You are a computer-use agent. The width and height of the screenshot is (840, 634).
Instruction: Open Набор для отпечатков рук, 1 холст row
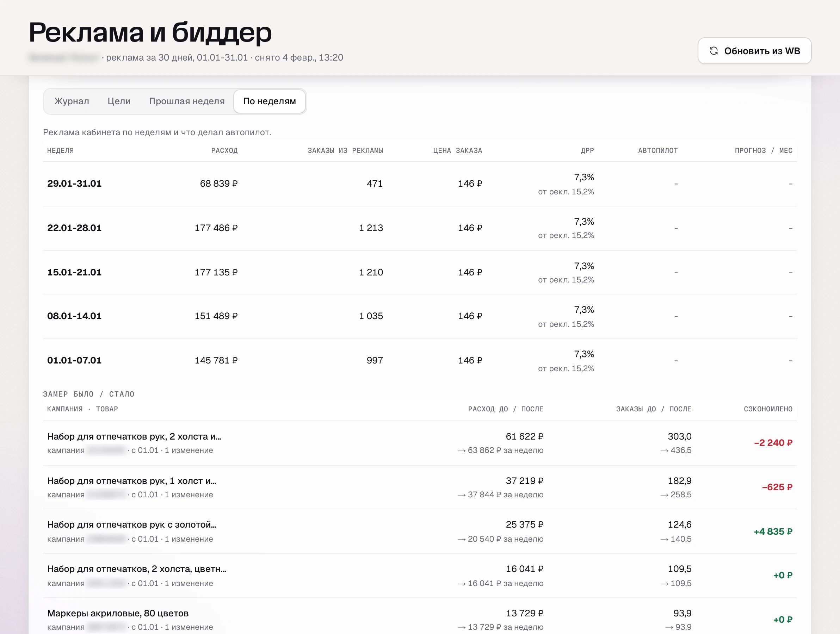(x=420, y=488)
